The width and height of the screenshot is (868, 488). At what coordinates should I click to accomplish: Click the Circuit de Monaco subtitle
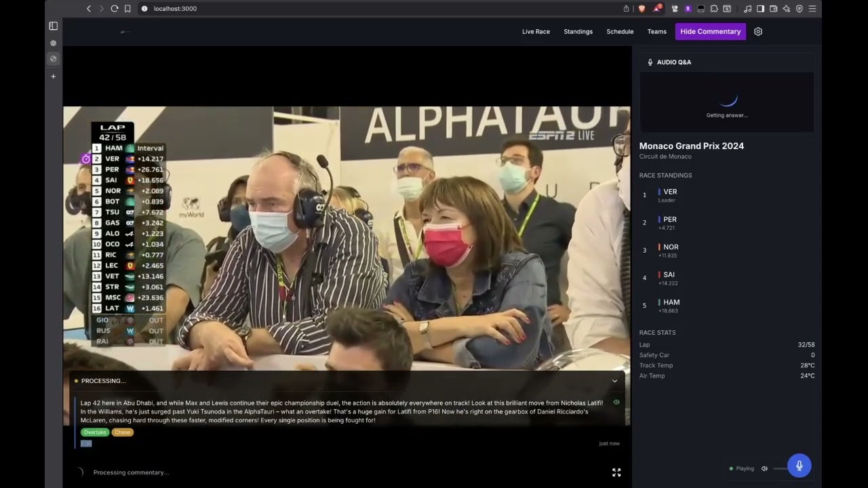coord(665,157)
